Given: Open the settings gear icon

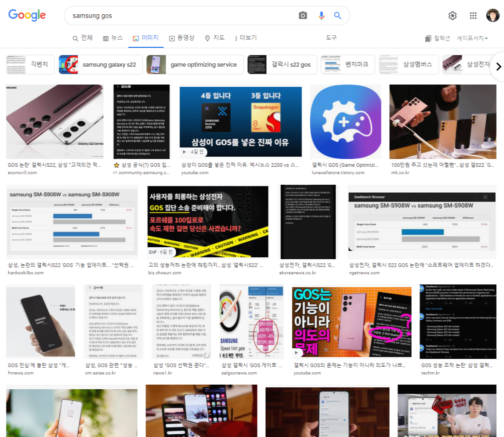Looking at the screenshot, I should pos(452,16).
